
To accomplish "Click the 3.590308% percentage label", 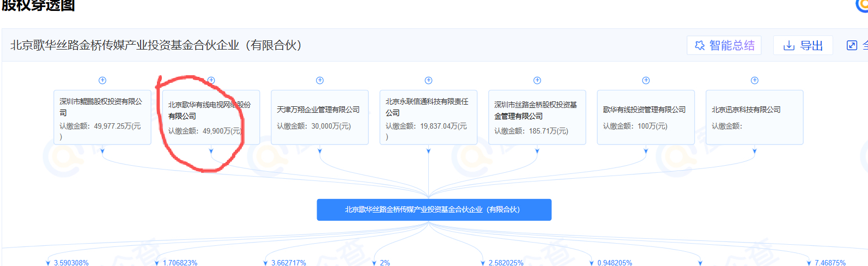I will pos(71,263).
